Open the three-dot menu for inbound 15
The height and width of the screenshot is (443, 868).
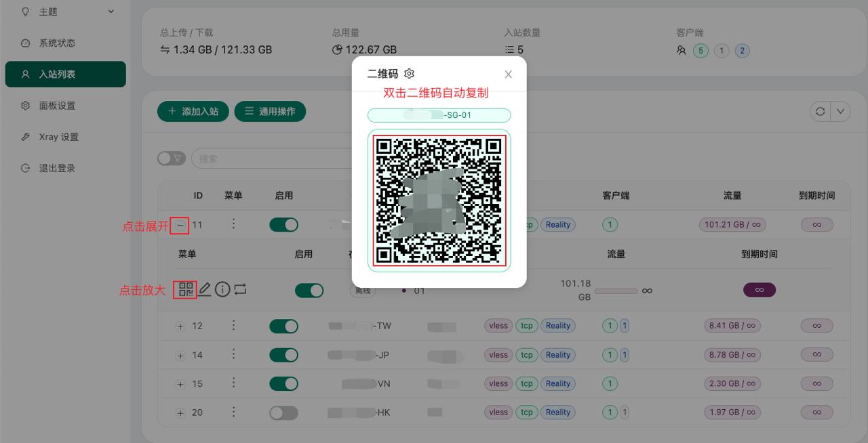[234, 383]
